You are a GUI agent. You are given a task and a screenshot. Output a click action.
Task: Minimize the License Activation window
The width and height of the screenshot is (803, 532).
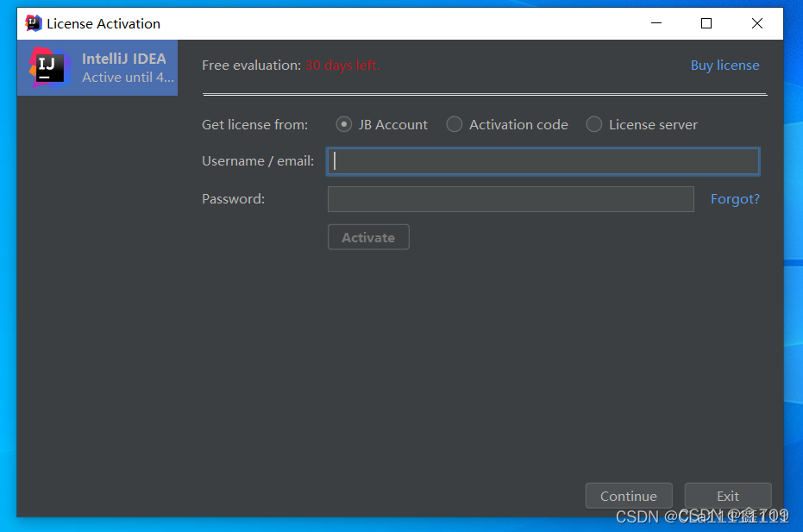tap(656, 23)
